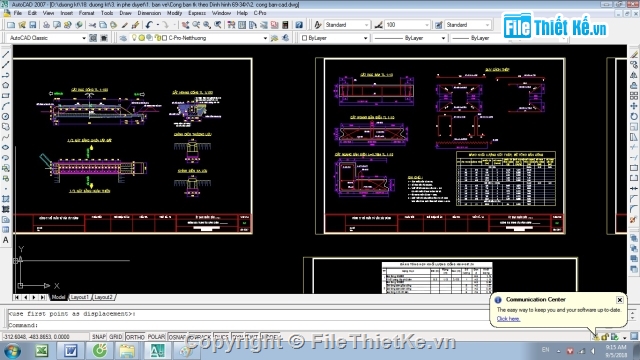Click the Save icon in standard toolbar
This screenshot has height=360, width=640.
click(x=33, y=25)
